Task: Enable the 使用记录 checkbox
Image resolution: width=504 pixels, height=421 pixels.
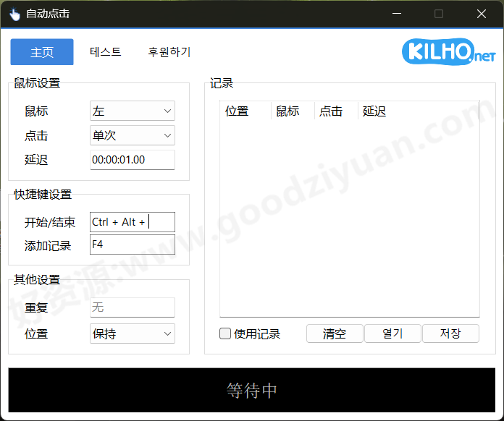Action: click(x=225, y=333)
